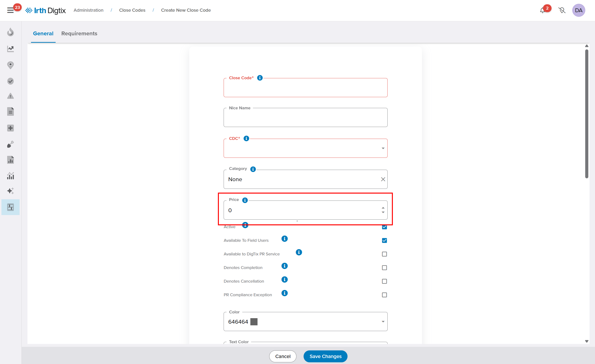Screen dimensions: 595x364
Task: Open the Color dropdown arrow
Action: pos(383,322)
